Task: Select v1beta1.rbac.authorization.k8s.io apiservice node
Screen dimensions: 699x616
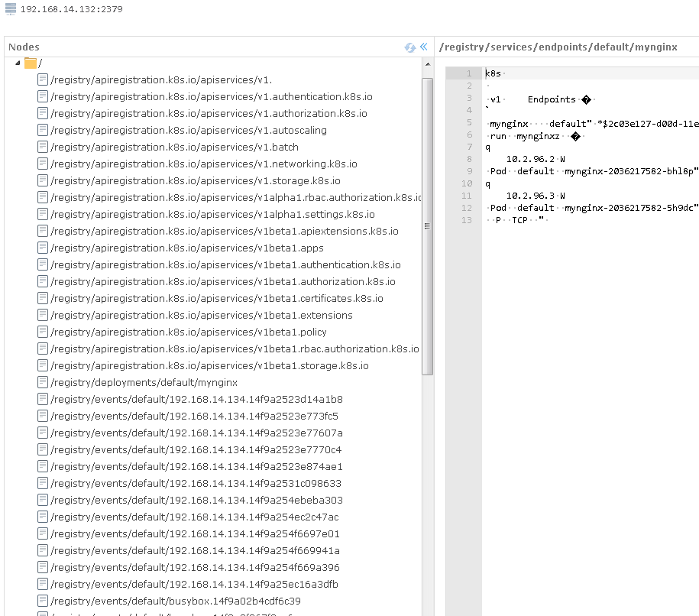Action: pyautogui.click(x=235, y=349)
